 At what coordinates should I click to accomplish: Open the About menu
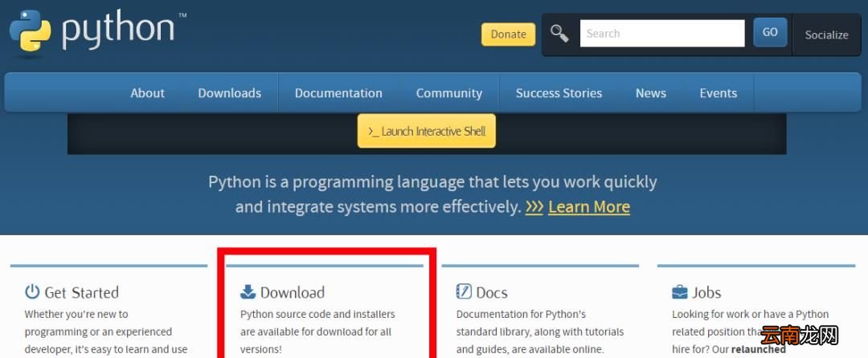pos(147,93)
